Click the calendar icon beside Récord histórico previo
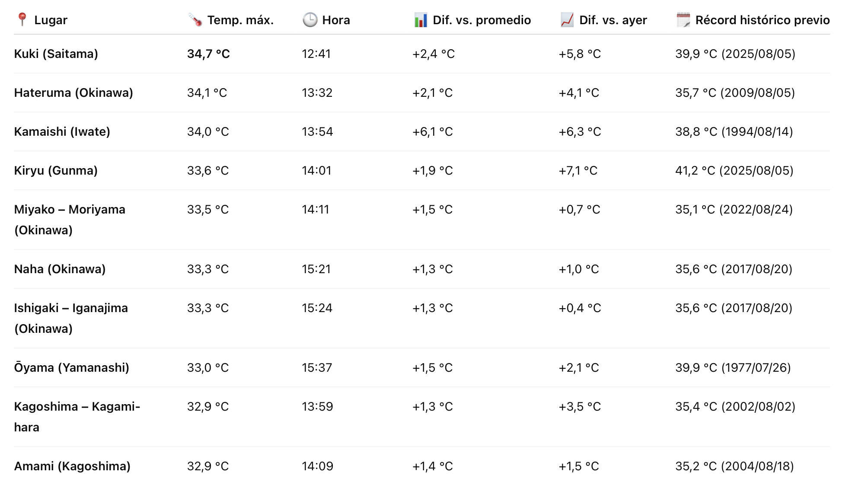Viewport: 868px width, 504px height. (x=683, y=20)
